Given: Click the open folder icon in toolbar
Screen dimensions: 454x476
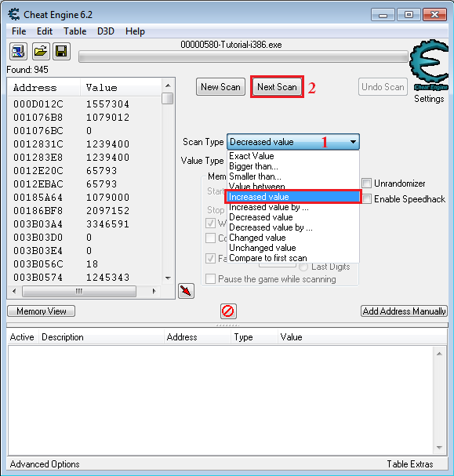Looking at the screenshot, I should [41, 51].
